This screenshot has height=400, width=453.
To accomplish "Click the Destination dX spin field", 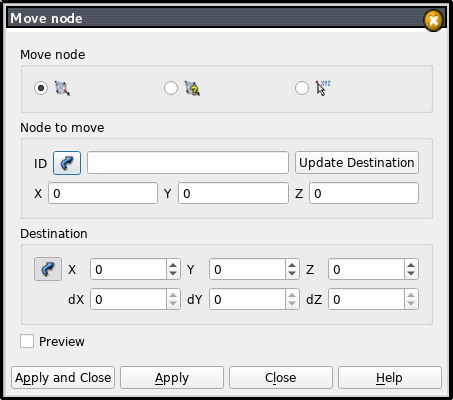I will (x=135, y=299).
